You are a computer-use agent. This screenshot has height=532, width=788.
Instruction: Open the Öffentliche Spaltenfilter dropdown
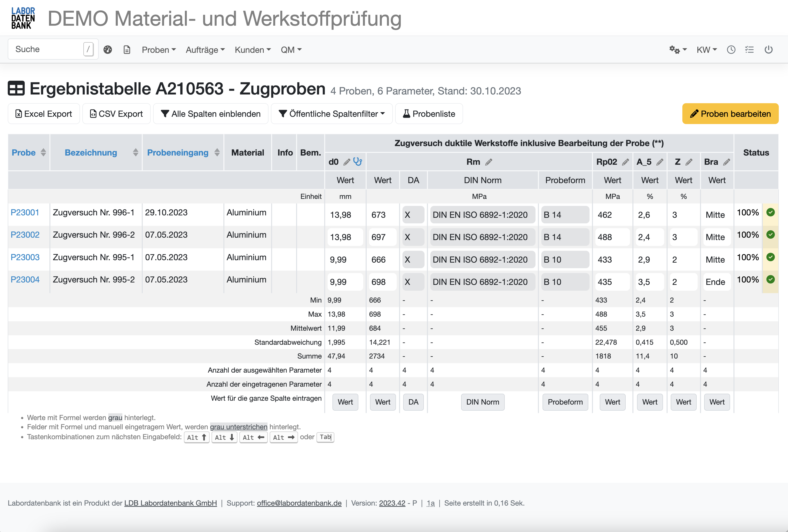331,114
